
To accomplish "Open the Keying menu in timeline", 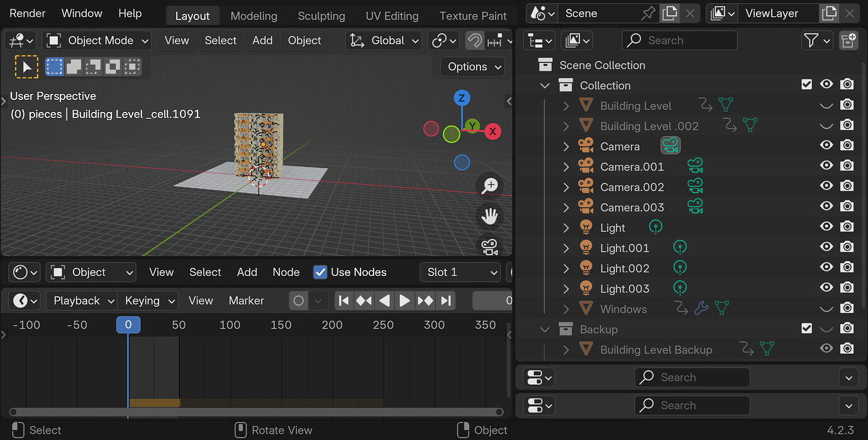I will tap(148, 300).
